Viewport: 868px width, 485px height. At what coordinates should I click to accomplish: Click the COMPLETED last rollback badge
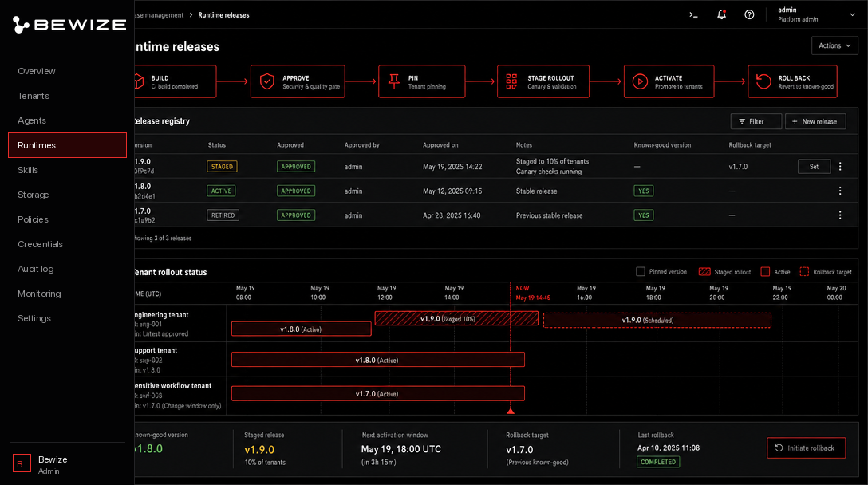click(658, 462)
